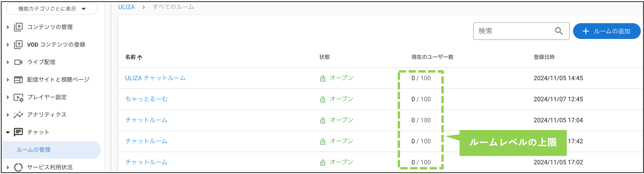644x174 pixels.
Task: Click the 配信サイトと視聴ページ layout icon
Action: 18,80
